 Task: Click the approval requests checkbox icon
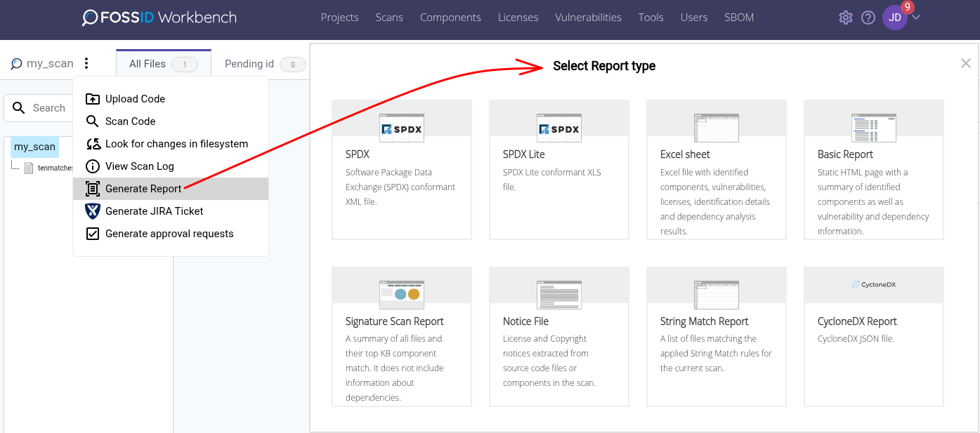point(93,234)
